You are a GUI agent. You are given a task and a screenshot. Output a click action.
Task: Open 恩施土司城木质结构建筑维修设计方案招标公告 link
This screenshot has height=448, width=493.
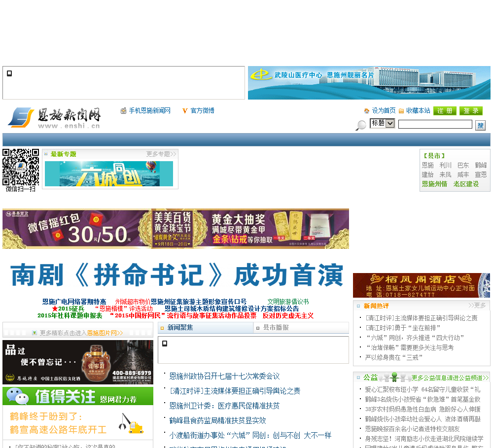pos(232,309)
